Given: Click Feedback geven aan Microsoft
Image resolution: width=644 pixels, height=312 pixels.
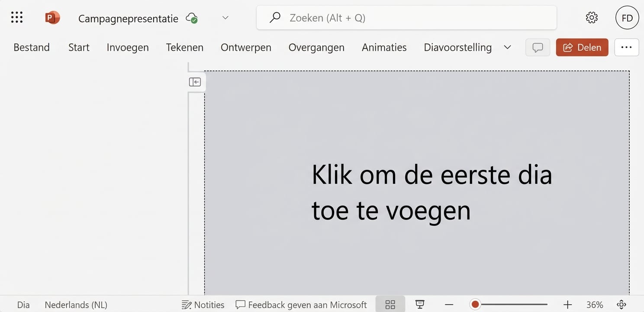Looking at the screenshot, I should tap(301, 304).
